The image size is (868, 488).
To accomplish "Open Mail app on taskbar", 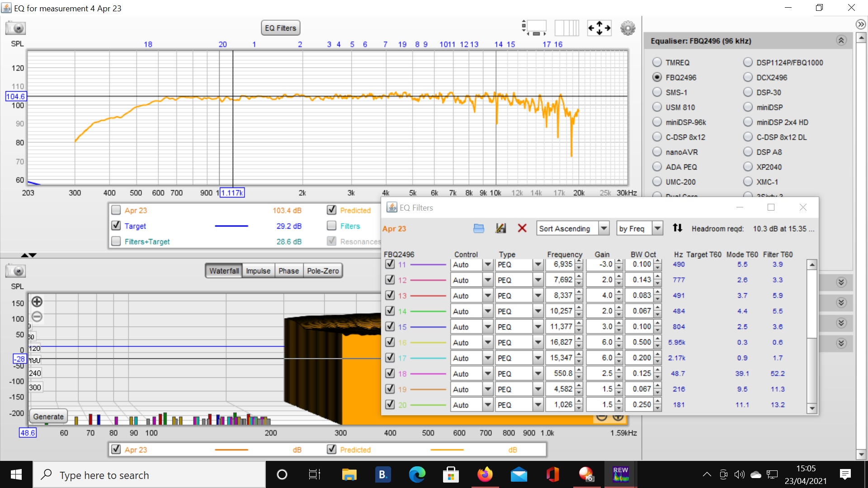I will [519, 474].
